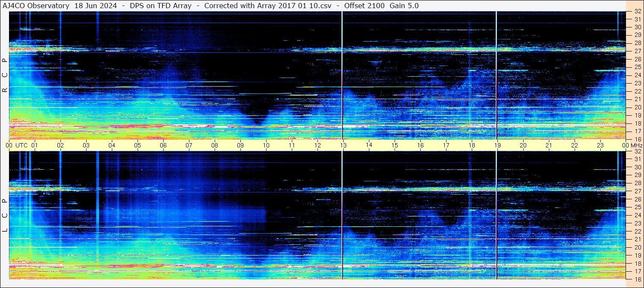The image size is (644, 288).
Task: Click the RCP panel label
Action: pos(5,75)
